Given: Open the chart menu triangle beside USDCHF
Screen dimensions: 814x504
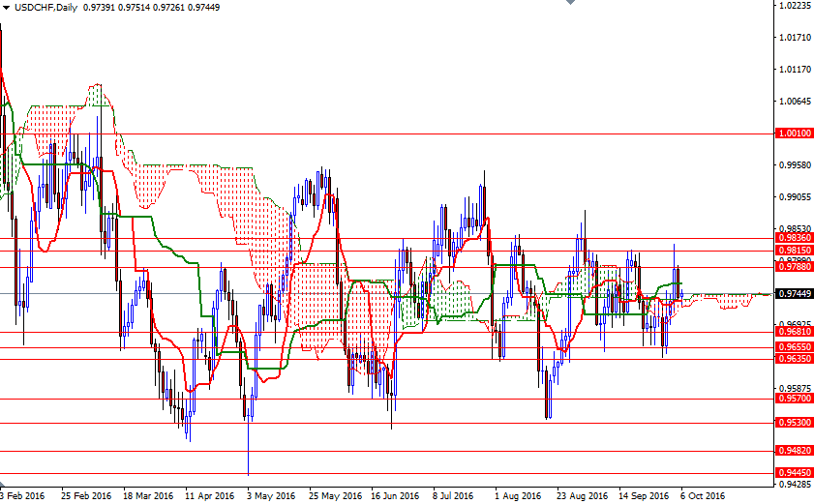Looking at the screenshot, I should tap(6, 8).
